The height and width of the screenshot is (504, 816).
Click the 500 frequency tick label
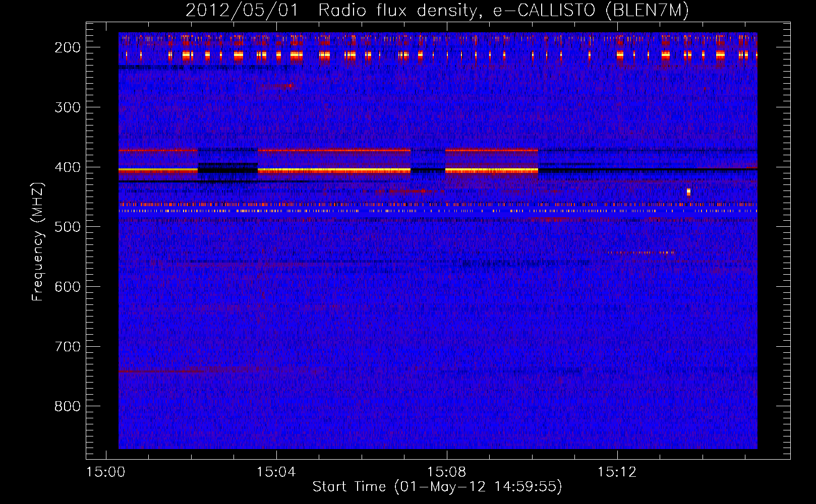coord(68,227)
